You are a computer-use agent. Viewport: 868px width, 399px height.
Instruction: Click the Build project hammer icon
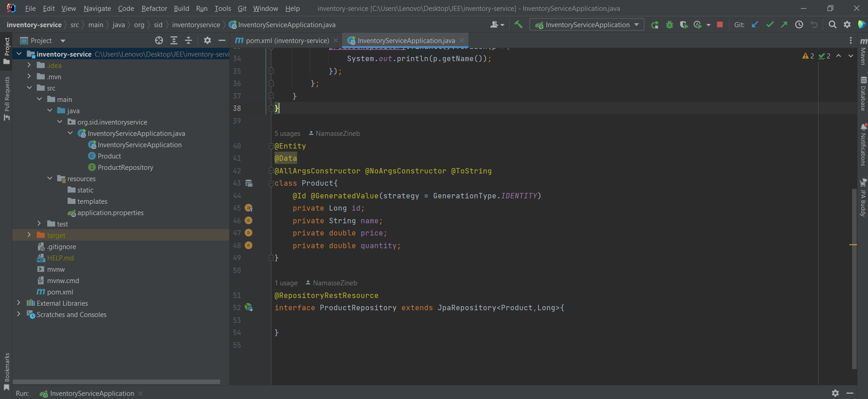(x=518, y=24)
